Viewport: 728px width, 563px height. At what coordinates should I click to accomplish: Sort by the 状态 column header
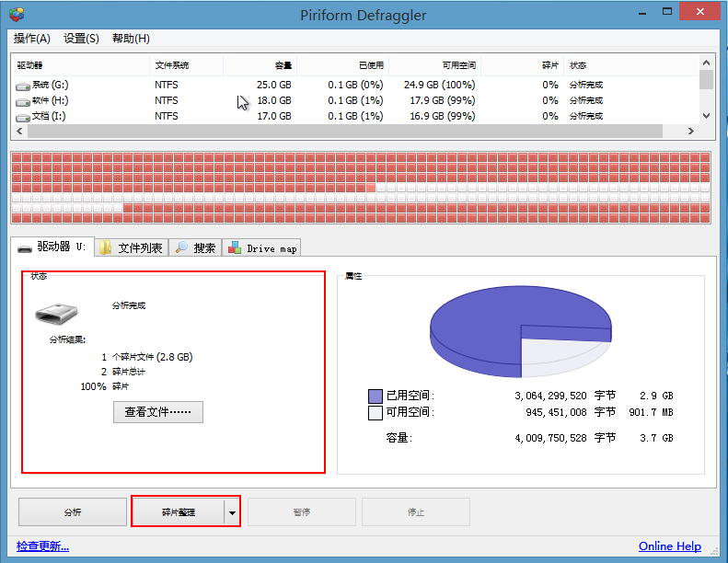[x=631, y=65]
